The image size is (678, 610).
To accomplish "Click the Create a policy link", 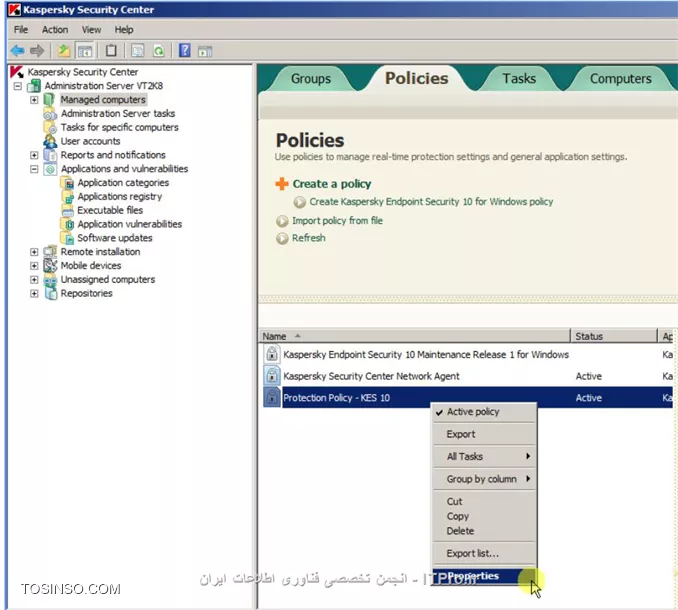I will click(x=332, y=184).
